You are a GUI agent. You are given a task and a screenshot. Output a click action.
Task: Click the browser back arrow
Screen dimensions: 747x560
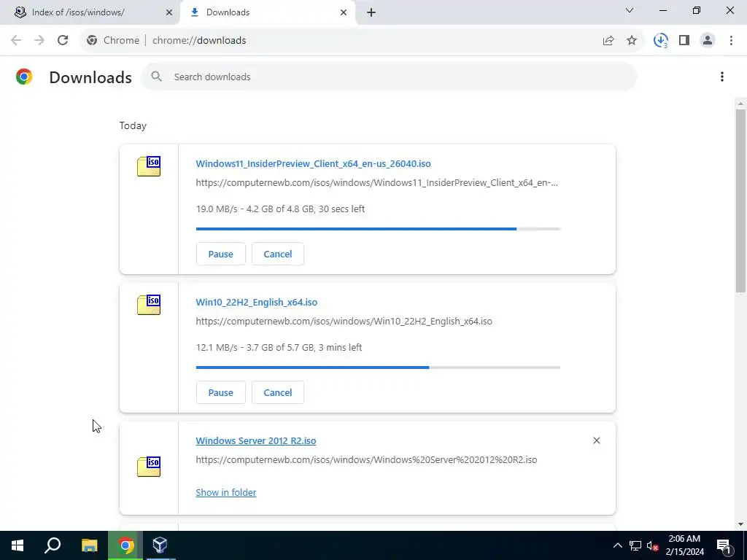[x=16, y=41]
